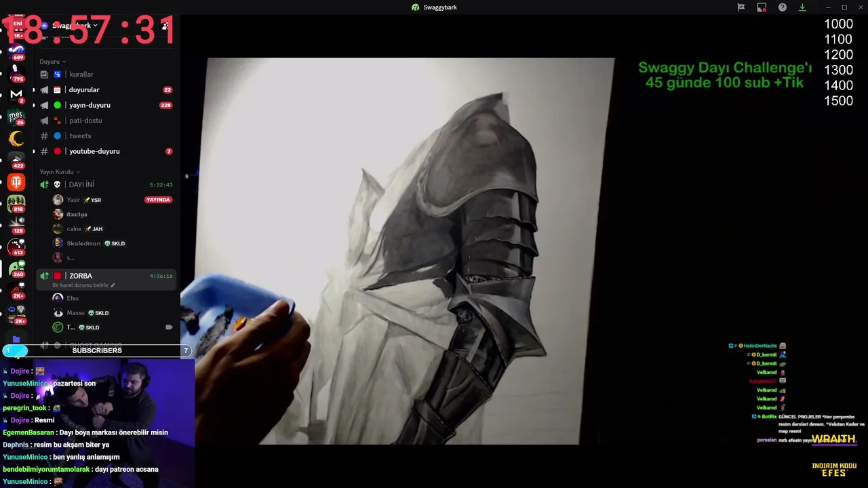
Task: Click the YAYINDA live badge for Yasir
Action: click(158, 200)
